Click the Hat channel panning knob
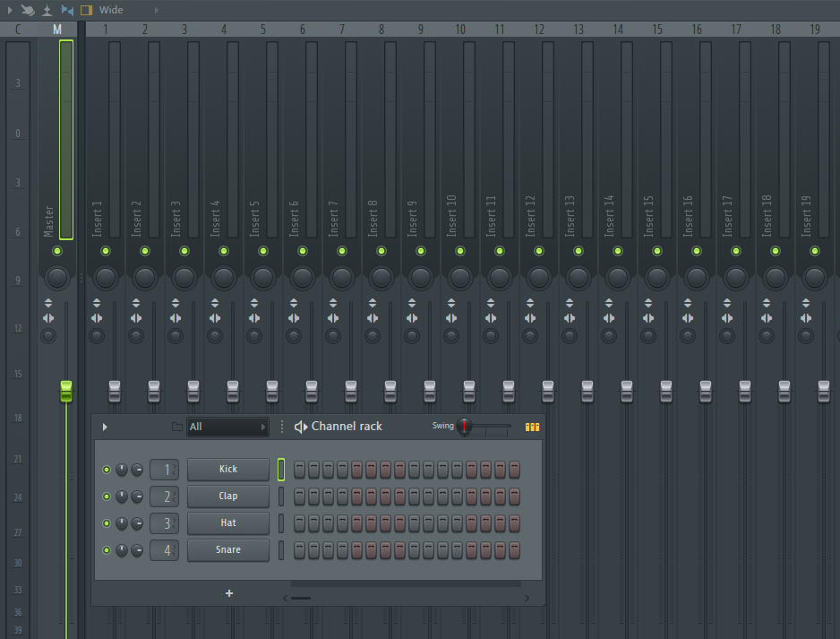The image size is (840, 639). pos(122,523)
